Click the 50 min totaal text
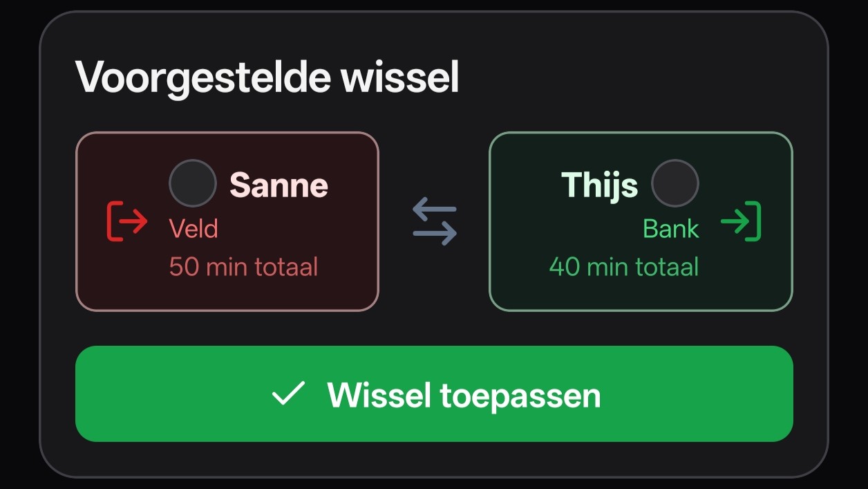868x489 pixels. point(243,266)
